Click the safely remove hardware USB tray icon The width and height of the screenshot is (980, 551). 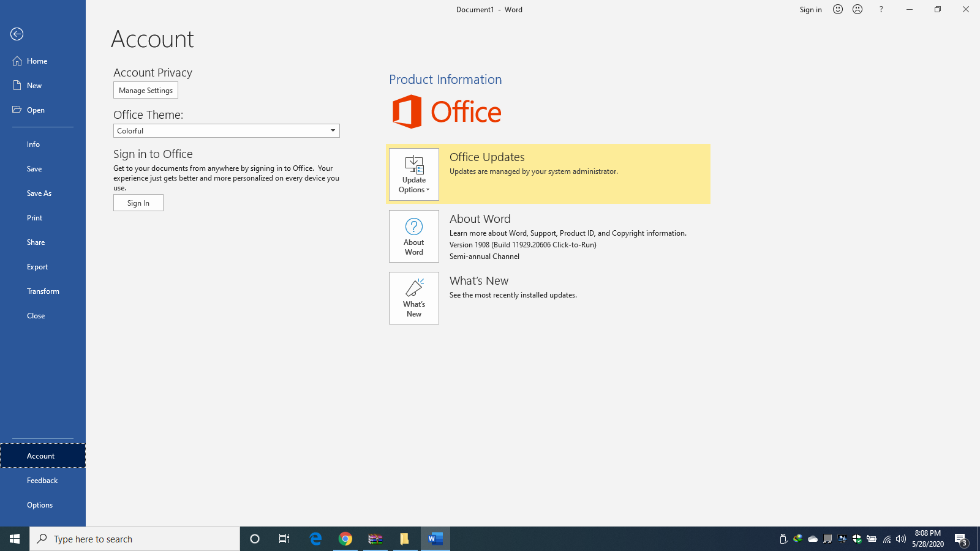point(783,539)
